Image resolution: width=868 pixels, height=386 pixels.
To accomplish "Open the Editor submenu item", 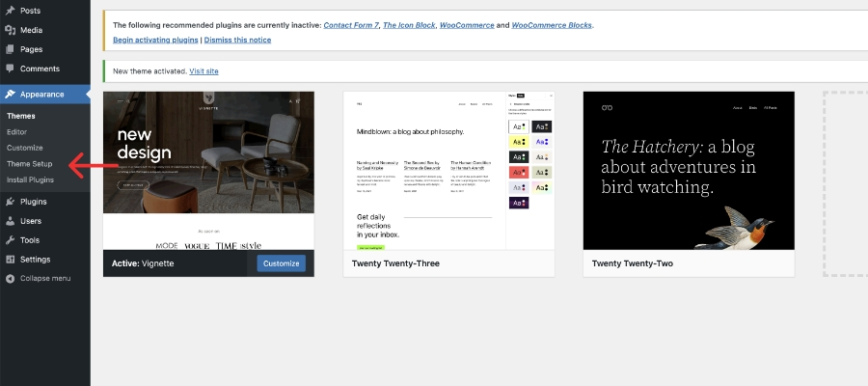I will point(16,132).
